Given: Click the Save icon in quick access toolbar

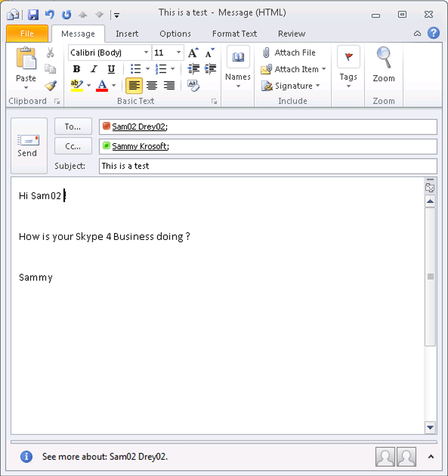Looking at the screenshot, I should coord(33,14).
